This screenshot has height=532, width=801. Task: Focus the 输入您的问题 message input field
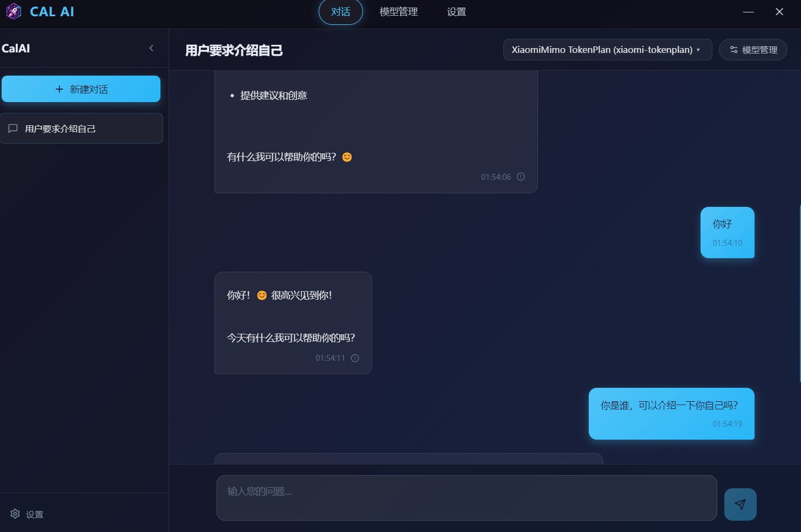tap(467, 498)
